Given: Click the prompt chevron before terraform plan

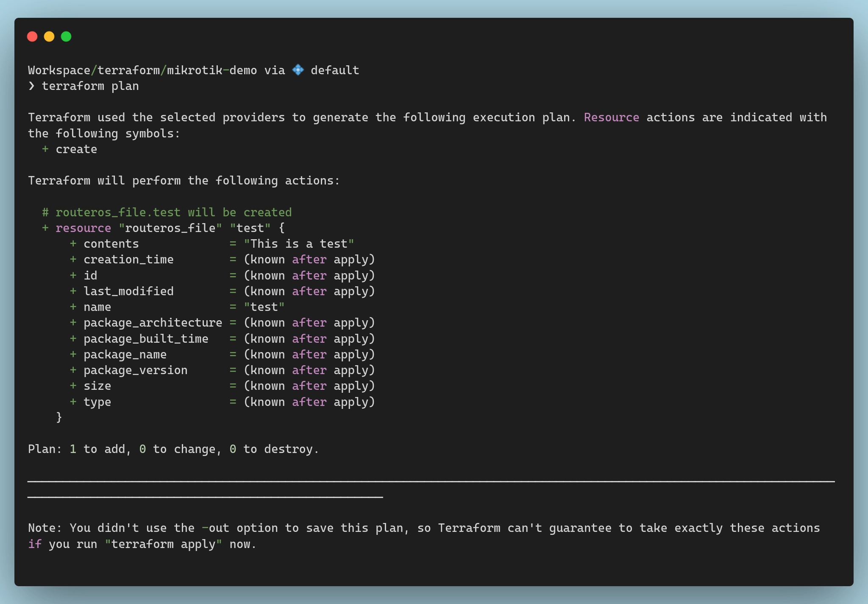Looking at the screenshot, I should [x=31, y=86].
